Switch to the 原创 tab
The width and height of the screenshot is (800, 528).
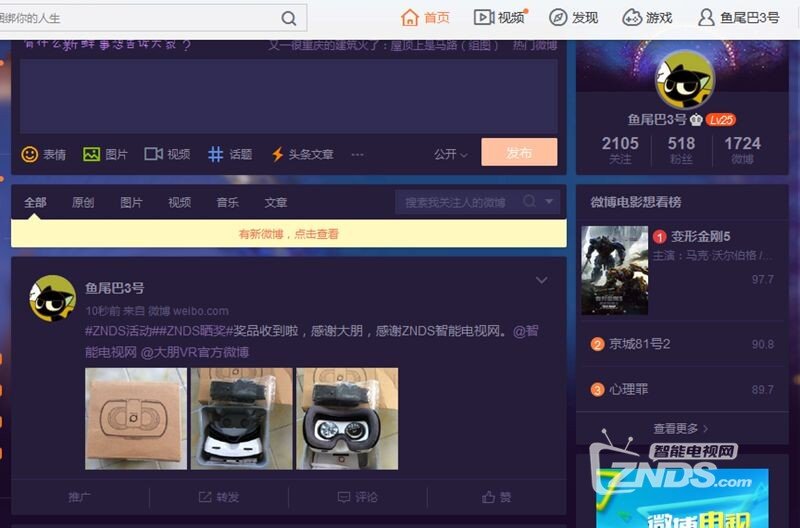(x=83, y=203)
